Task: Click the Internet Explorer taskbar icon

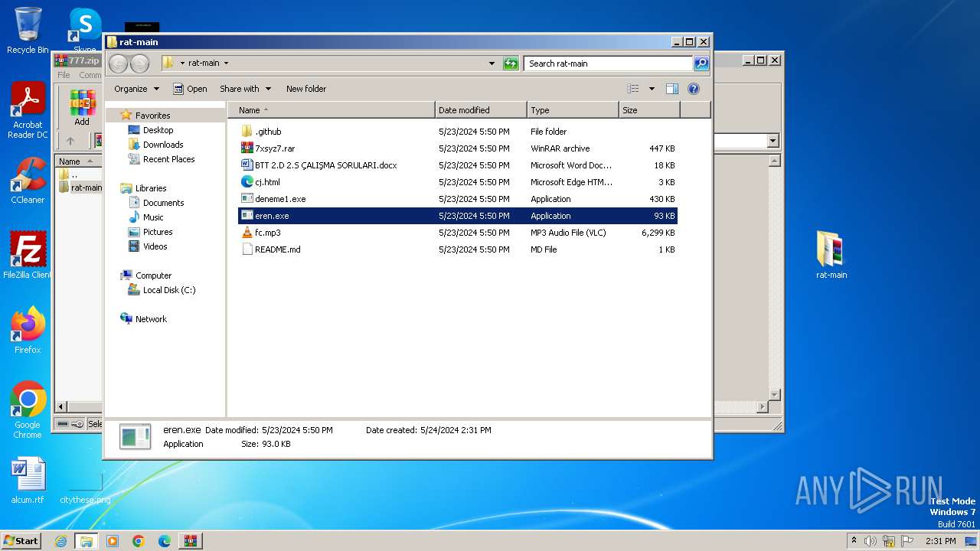Action: pos(60,541)
